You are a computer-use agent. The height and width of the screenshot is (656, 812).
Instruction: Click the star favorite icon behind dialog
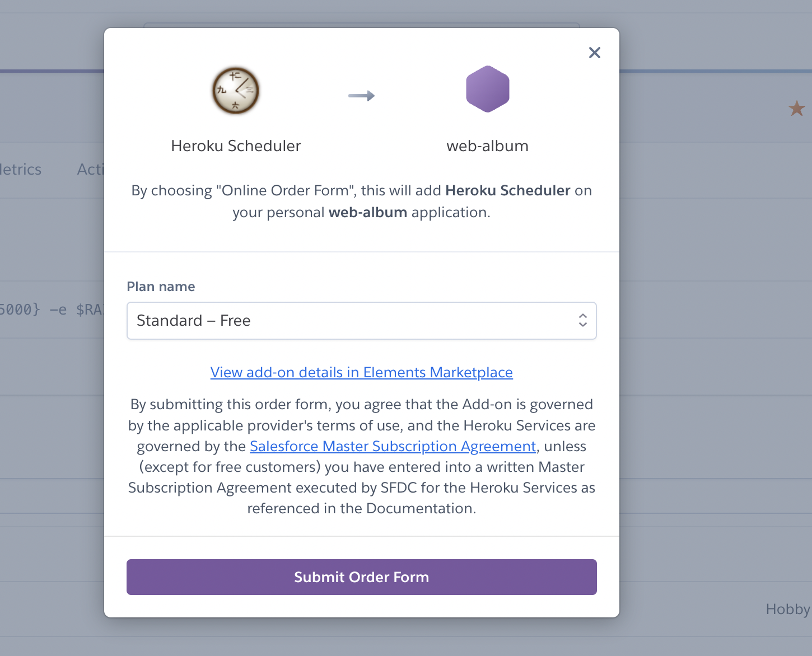(796, 108)
